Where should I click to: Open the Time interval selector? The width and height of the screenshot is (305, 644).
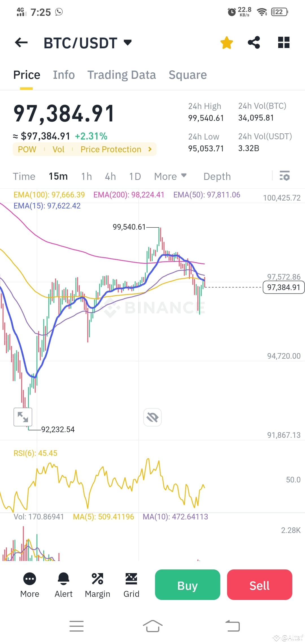(24, 176)
